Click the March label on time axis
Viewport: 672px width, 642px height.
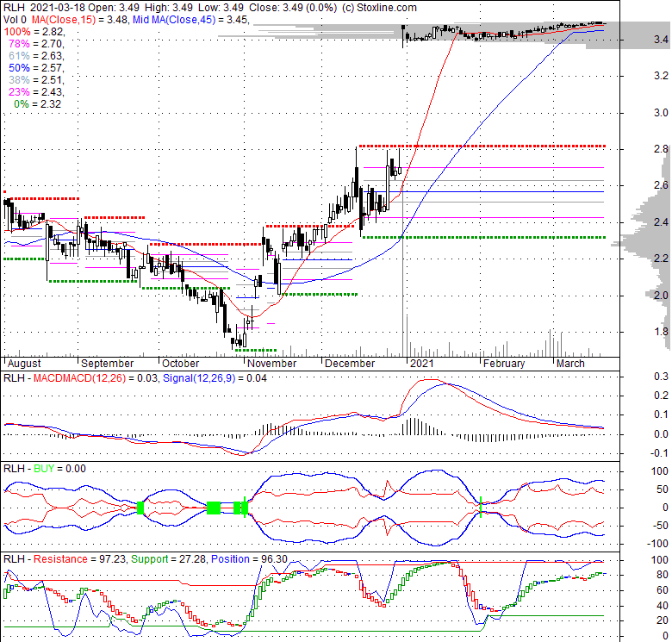click(570, 364)
